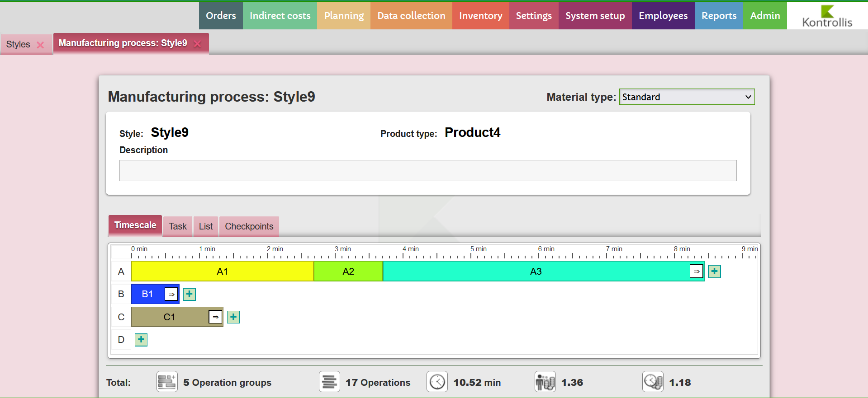Image resolution: width=868 pixels, height=398 pixels.
Task: Click the clock icon for total time
Action: (437, 382)
